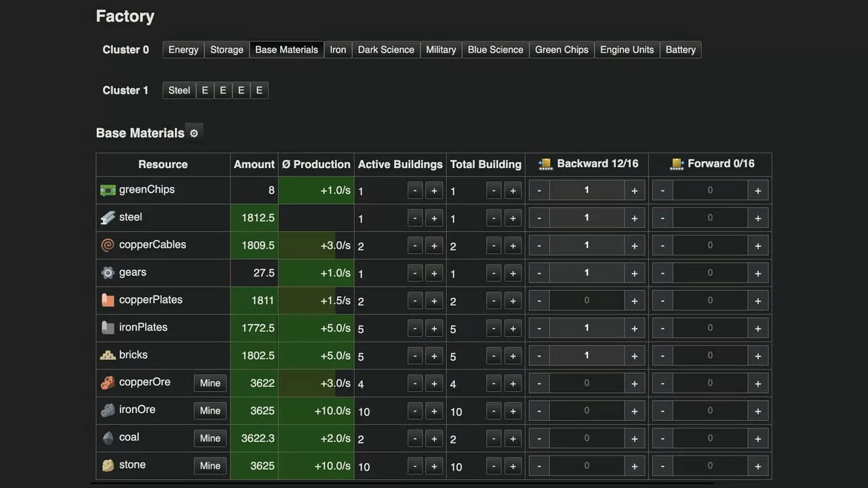Open the Energy tab in Cluster 0
The width and height of the screenshot is (868, 488).
(x=183, y=49)
